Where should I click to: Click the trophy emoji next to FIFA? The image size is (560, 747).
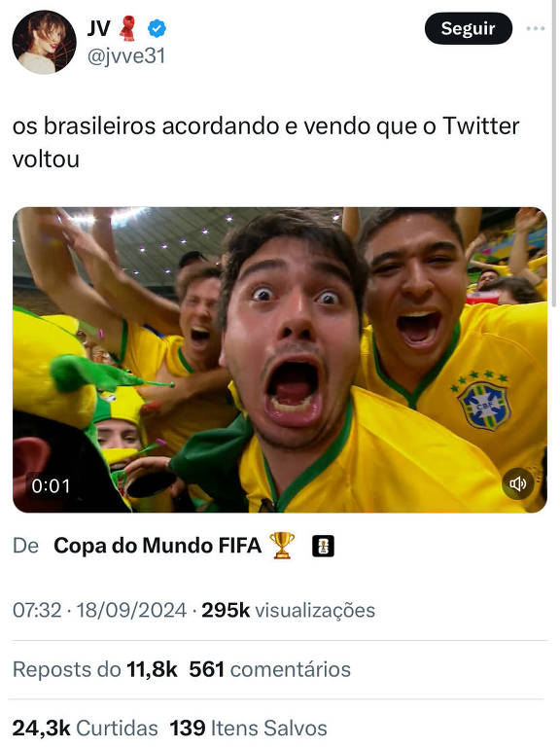click(282, 546)
